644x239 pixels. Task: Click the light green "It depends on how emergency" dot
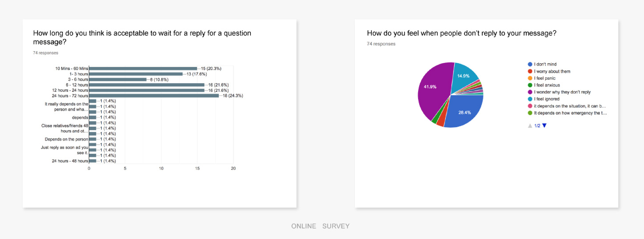[530, 113]
